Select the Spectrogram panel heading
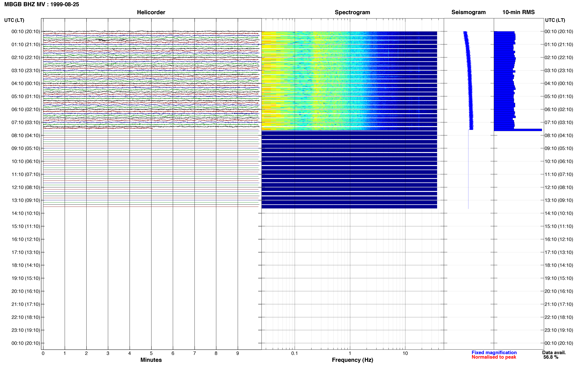Image resolution: width=588 pixels, height=368 pixels. 352,12
